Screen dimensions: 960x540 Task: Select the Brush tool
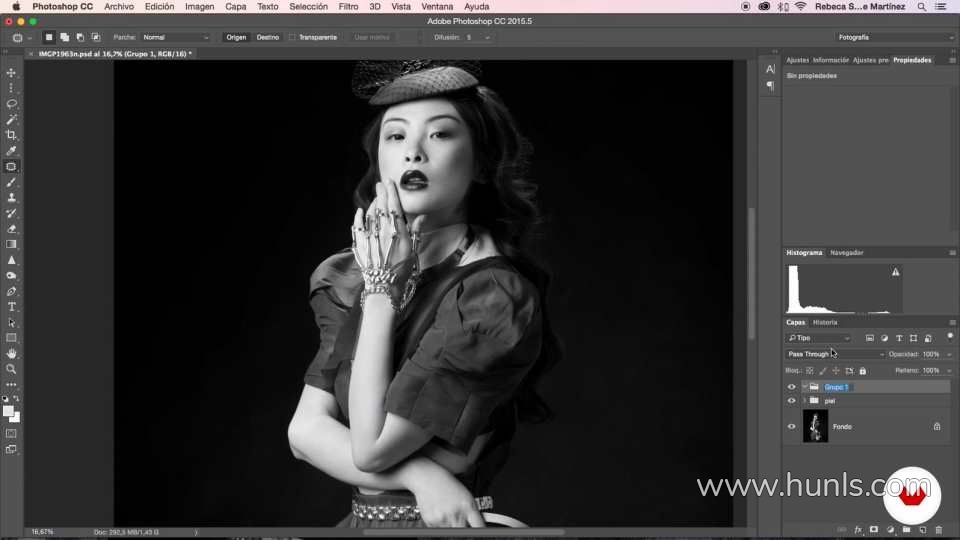[11, 182]
